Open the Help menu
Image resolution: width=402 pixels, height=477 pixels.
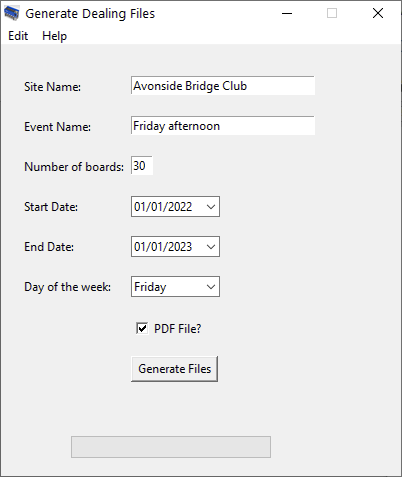[54, 36]
